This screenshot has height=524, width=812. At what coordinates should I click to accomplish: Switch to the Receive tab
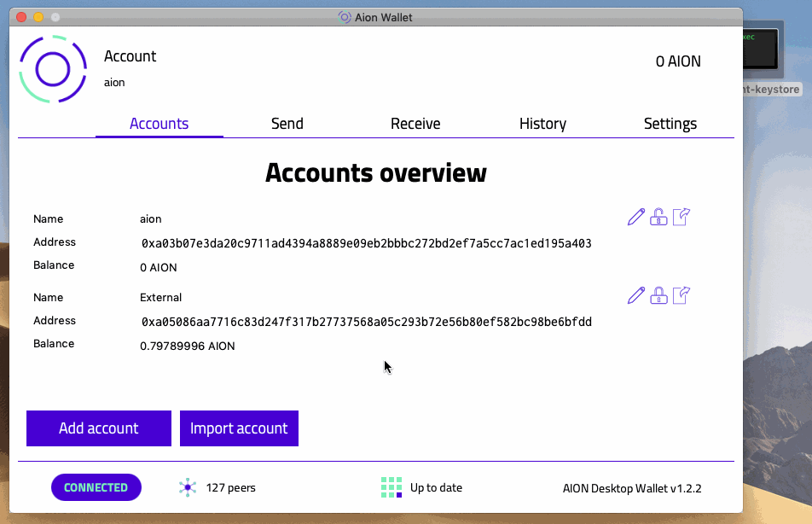tap(415, 124)
